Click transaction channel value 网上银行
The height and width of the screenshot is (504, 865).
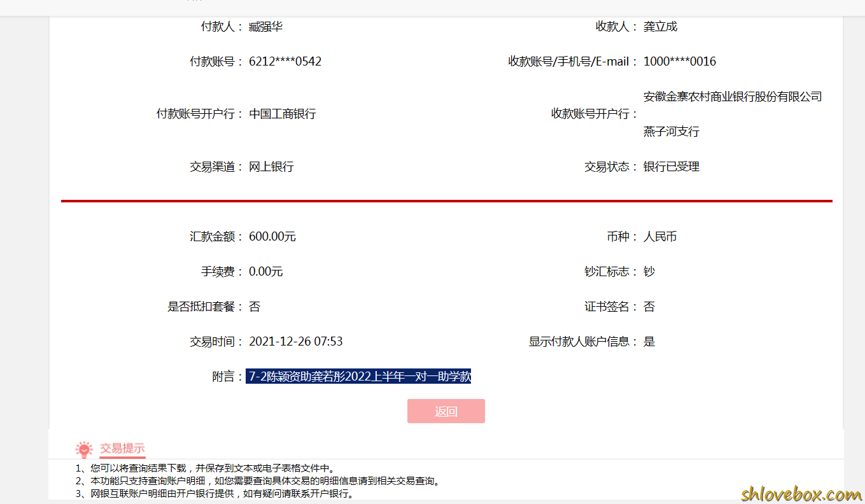click(271, 167)
